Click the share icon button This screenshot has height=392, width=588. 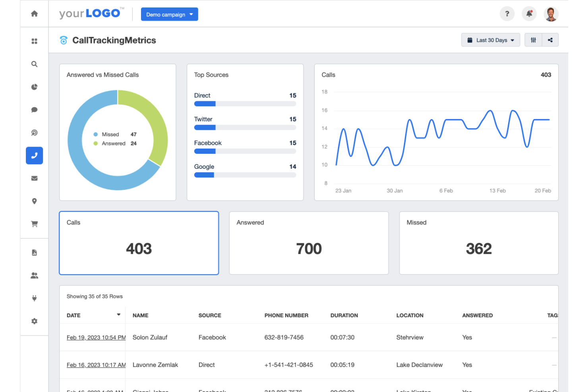coord(550,40)
